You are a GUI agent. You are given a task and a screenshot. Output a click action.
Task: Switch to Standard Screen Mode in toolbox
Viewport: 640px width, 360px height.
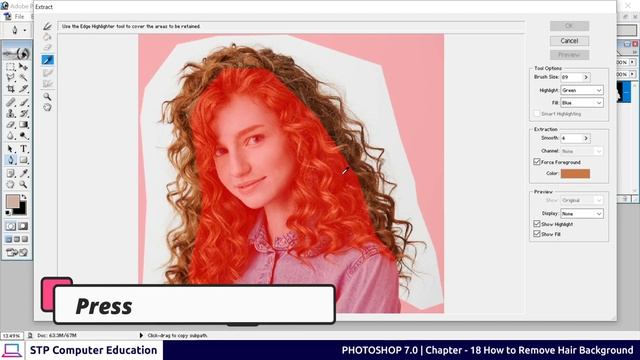coord(9,239)
